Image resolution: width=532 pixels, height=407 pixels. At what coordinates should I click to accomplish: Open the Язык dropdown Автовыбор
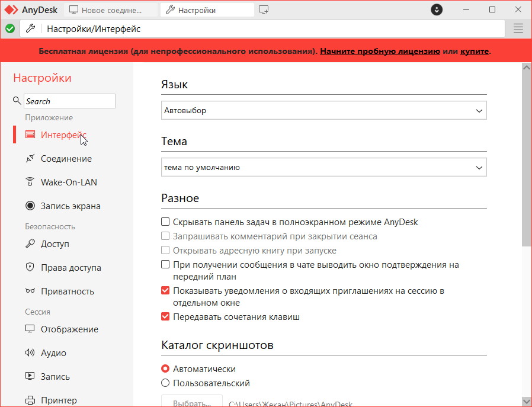coord(323,110)
